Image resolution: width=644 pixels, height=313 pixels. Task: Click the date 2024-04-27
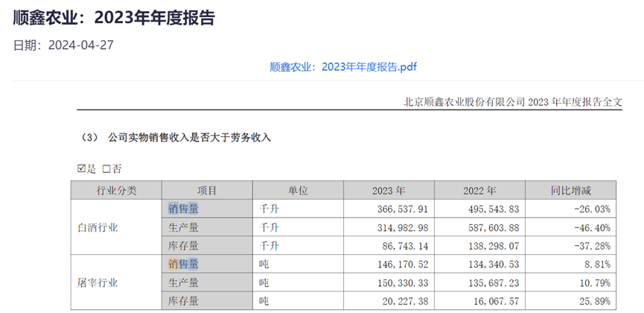tap(80, 45)
